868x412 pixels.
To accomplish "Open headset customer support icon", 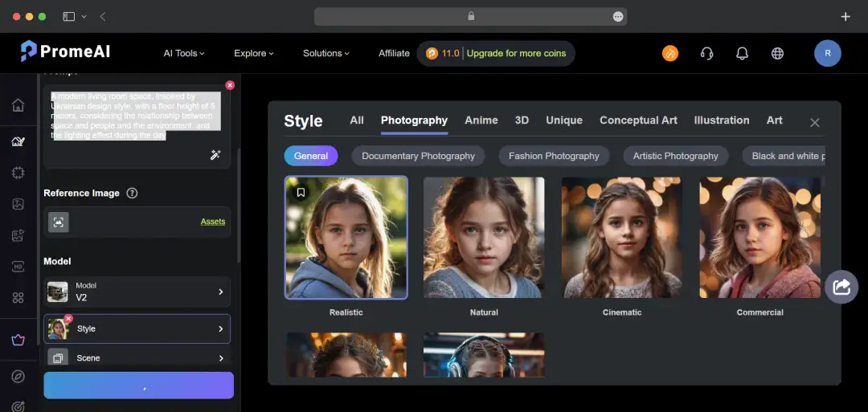I will pyautogui.click(x=706, y=53).
